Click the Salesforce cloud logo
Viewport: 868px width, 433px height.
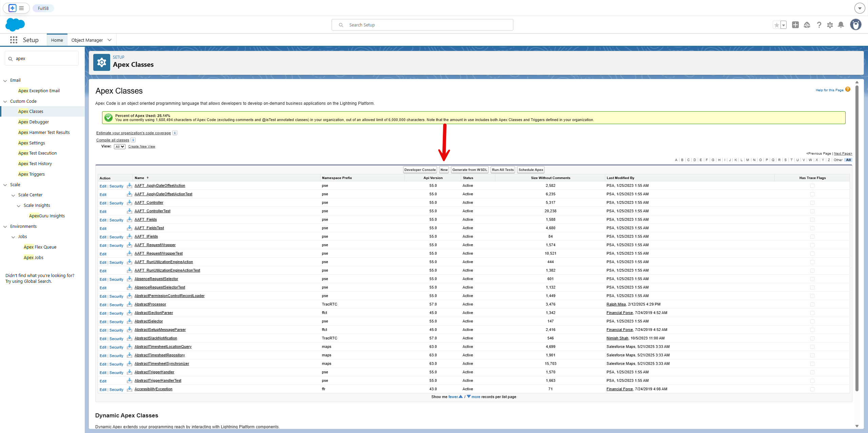click(x=15, y=25)
